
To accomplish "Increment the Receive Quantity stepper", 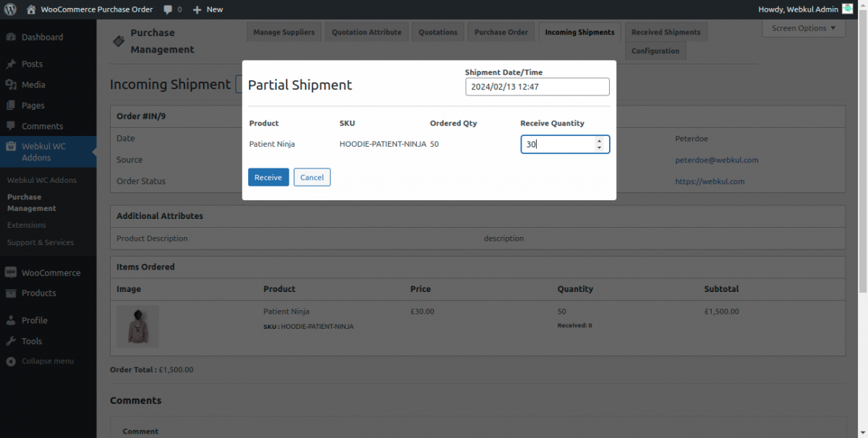I will [x=600, y=141].
